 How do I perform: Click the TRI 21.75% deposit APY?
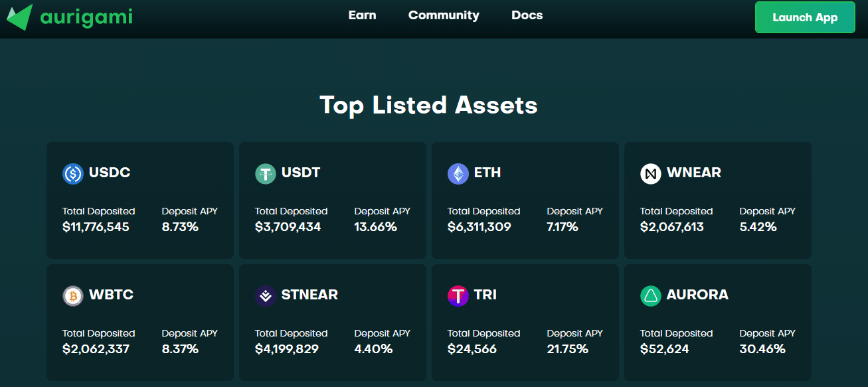coord(567,349)
